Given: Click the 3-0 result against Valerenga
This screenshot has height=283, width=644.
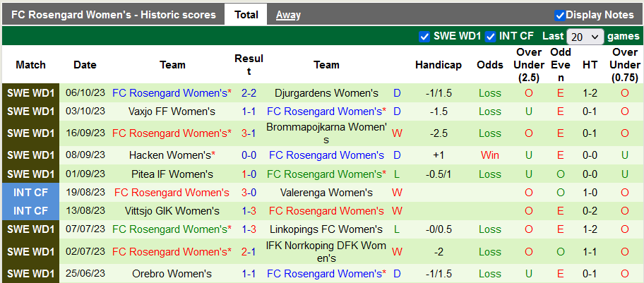Looking at the screenshot, I should [249, 193].
